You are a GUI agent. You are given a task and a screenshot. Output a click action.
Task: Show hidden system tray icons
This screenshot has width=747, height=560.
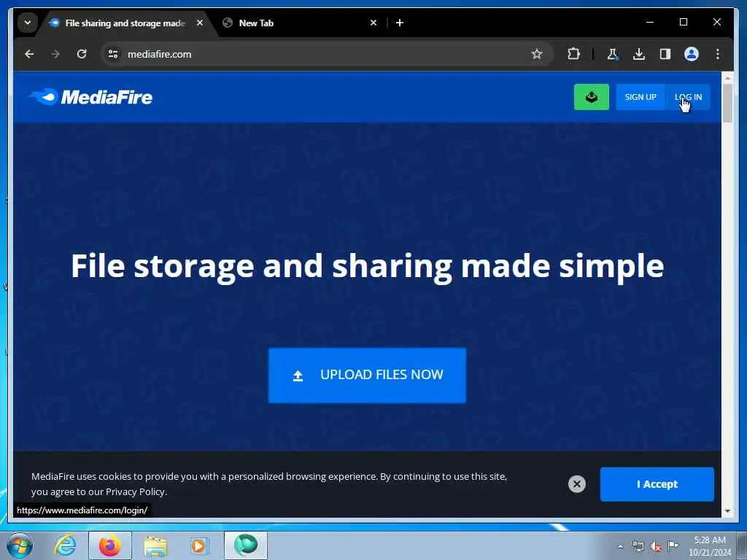(620, 547)
